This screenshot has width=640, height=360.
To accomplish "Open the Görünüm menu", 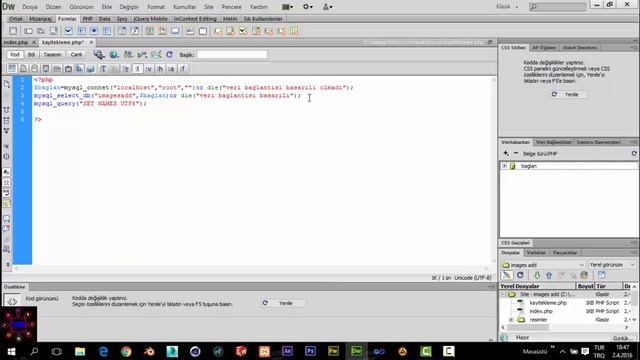I will 81,7.
